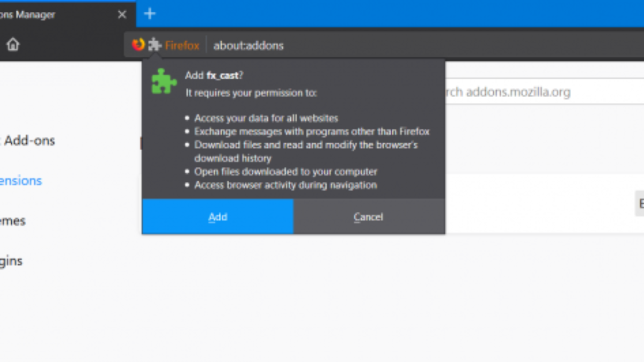Cancel the fx_cast installation
This screenshot has height=362, width=644.
pyautogui.click(x=369, y=217)
